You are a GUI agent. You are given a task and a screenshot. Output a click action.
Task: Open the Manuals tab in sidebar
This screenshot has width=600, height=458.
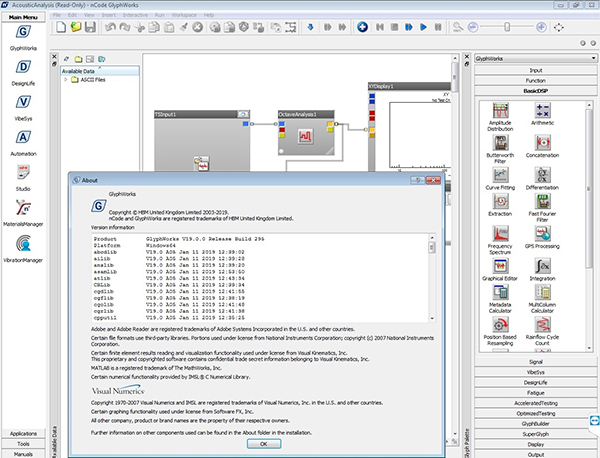[22, 453]
